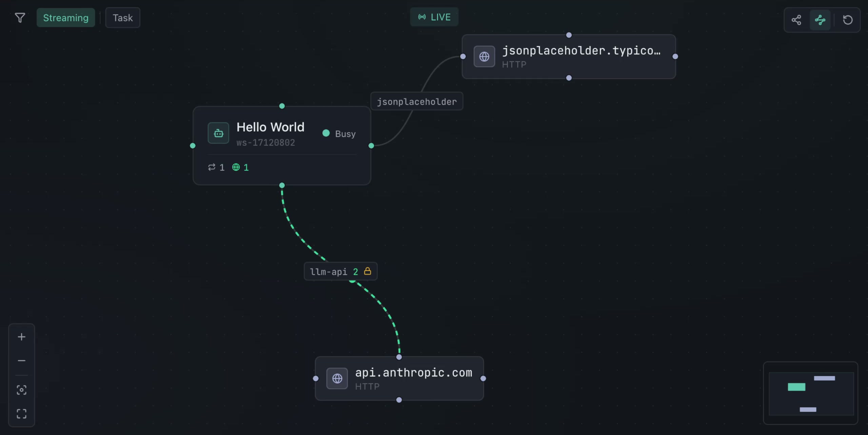Image resolution: width=868 pixels, height=435 pixels.
Task: Zoom in using the plus icon
Action: click(21, 336)
